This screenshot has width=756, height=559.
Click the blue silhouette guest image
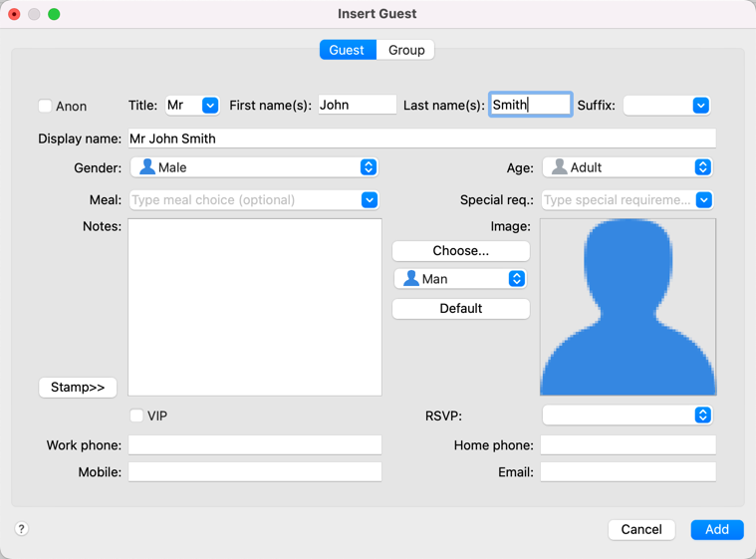(x=628, y=307)
